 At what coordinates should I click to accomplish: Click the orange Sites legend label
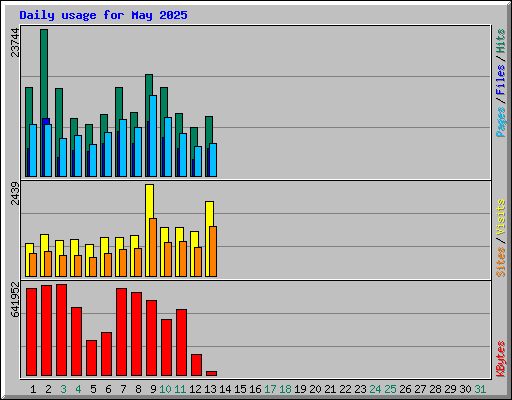pyautogui.click(x=500, y=262)
